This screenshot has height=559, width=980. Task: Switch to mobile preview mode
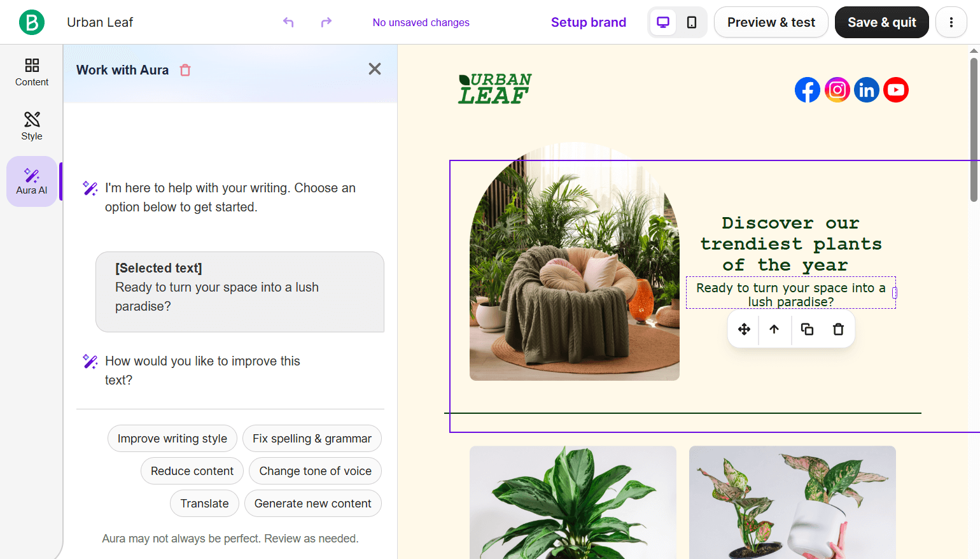692,22
